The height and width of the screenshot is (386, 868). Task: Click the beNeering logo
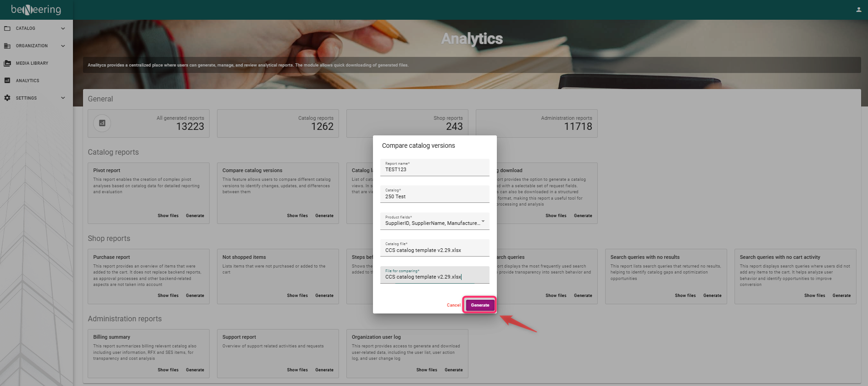36,10
